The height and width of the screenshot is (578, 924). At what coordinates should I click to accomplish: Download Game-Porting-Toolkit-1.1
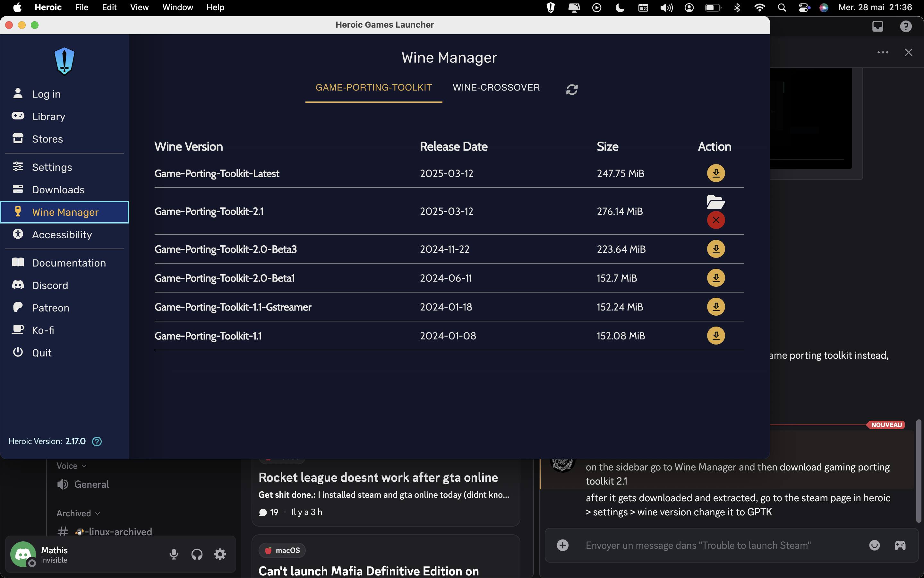(716, 336)
